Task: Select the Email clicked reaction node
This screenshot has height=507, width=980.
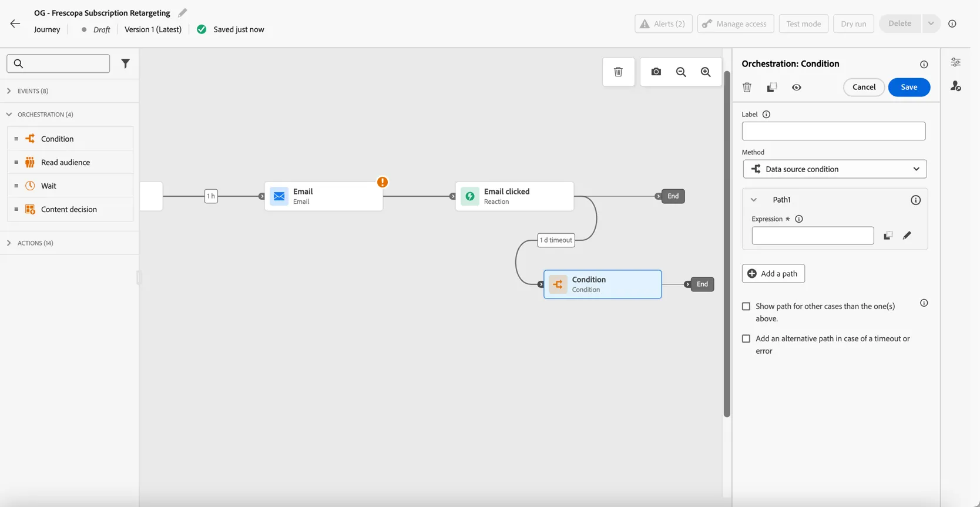Action: pyautogui.click(x=514, y=196)
